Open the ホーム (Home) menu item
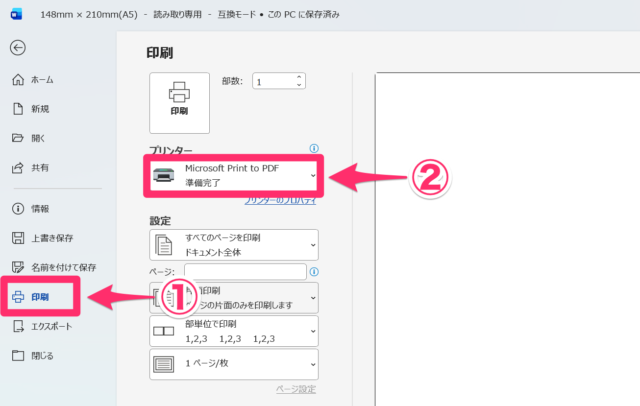640x406 pixels. click(x=42, y=80)
